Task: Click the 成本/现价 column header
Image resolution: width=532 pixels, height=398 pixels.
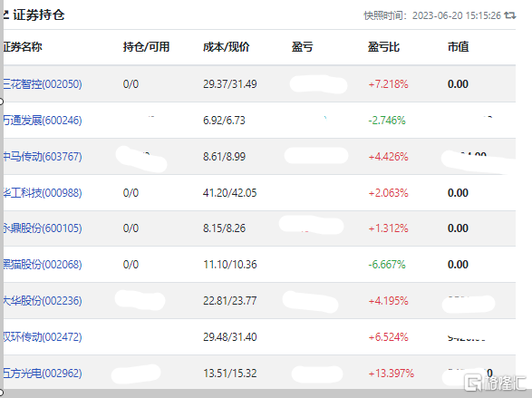Action: (227, 46)
